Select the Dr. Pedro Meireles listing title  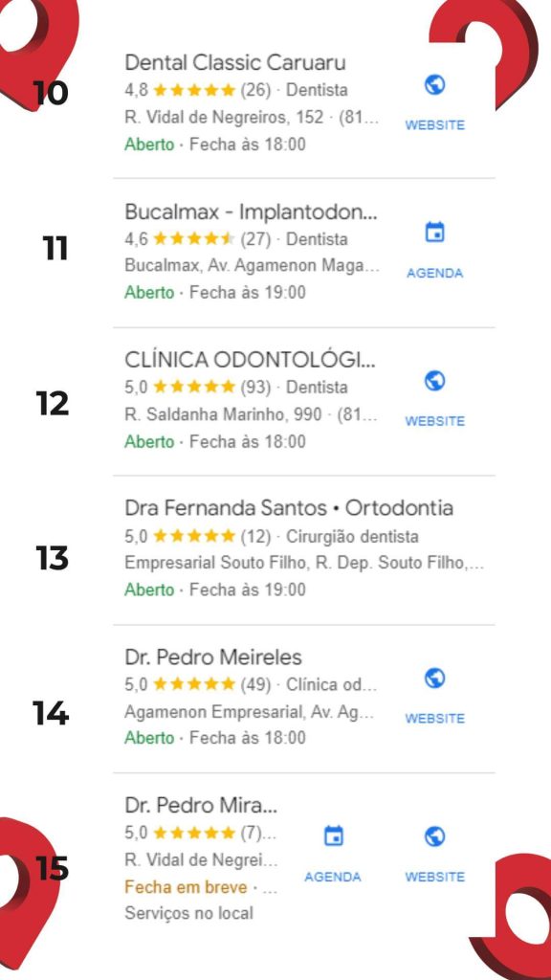pyautogui.click(x=213, y=657)
